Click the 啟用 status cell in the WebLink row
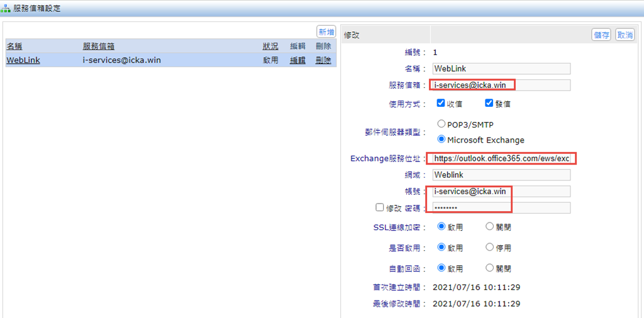 pyautogui.click(x=270, y=60)
